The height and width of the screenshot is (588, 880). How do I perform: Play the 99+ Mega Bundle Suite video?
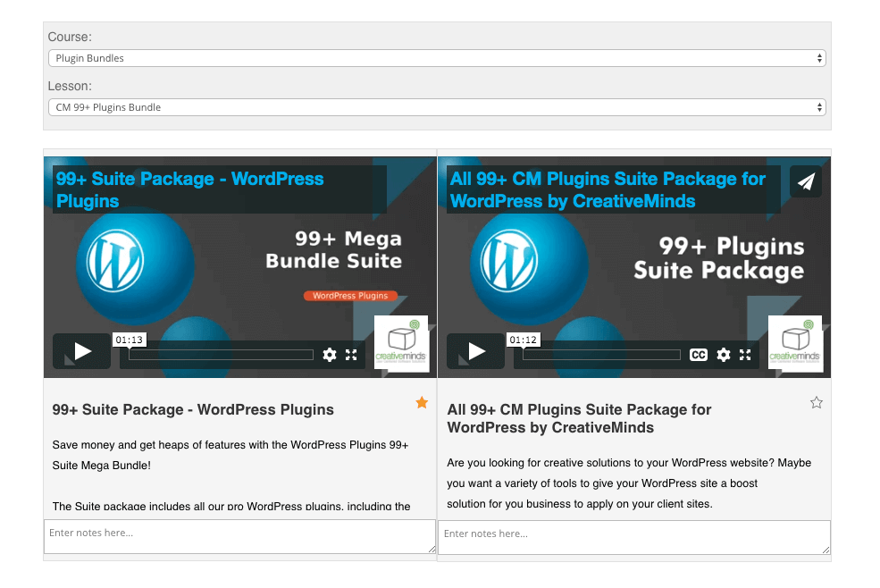click(x=81, y=351)
